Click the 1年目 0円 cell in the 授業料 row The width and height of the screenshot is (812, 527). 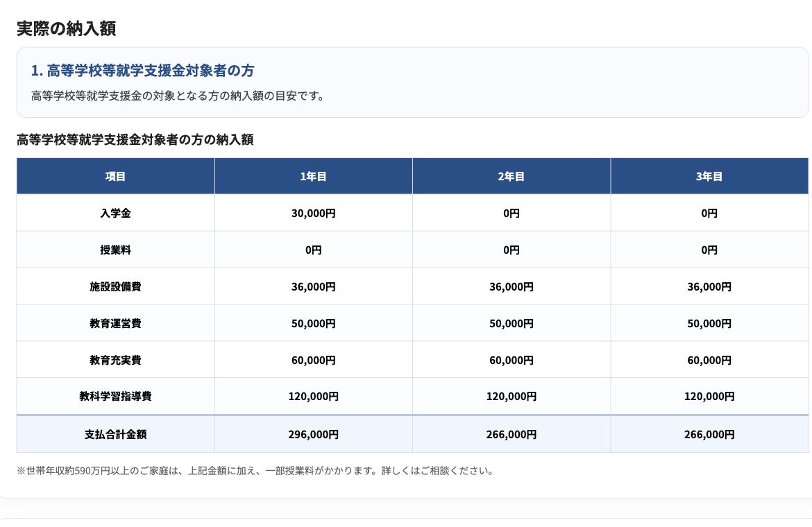(313, 250)
